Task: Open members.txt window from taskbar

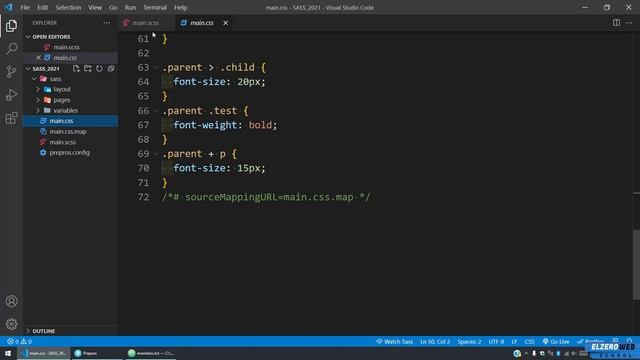Action: pos(151,353)
